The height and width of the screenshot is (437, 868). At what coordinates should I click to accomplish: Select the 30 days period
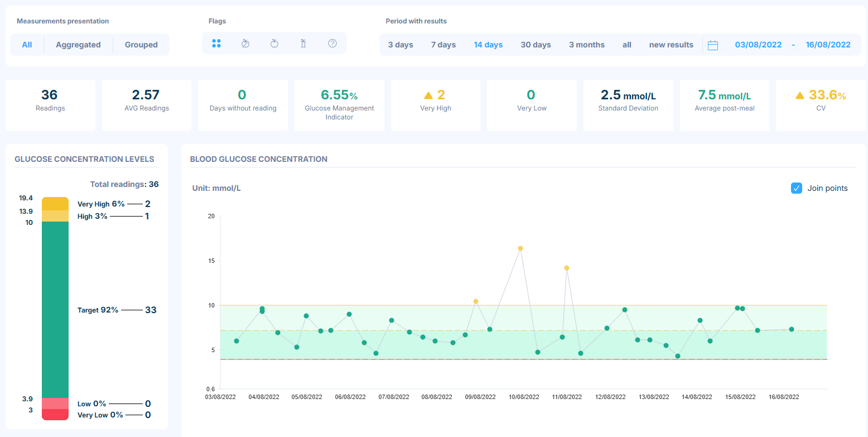coord(536,45)
